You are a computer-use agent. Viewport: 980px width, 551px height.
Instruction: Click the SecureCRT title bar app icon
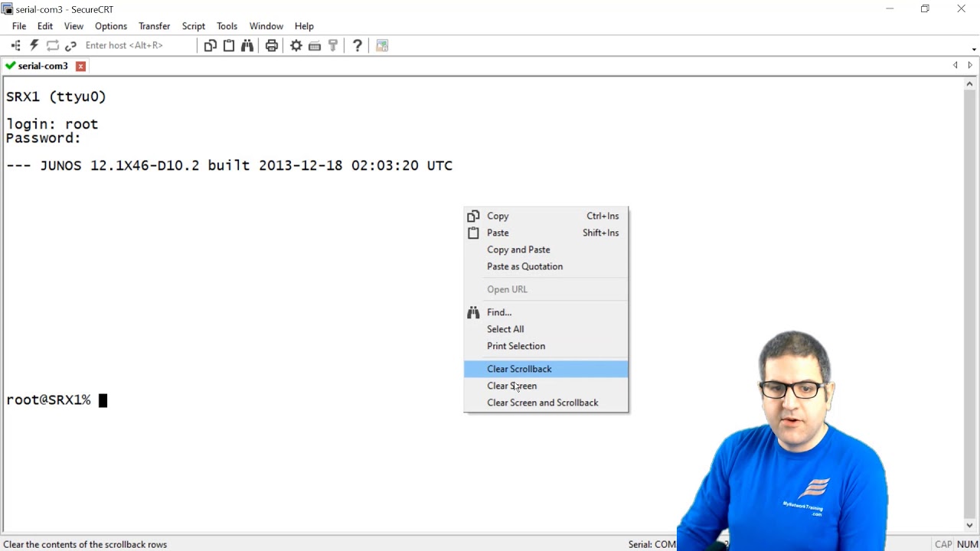tap(8, 9)
